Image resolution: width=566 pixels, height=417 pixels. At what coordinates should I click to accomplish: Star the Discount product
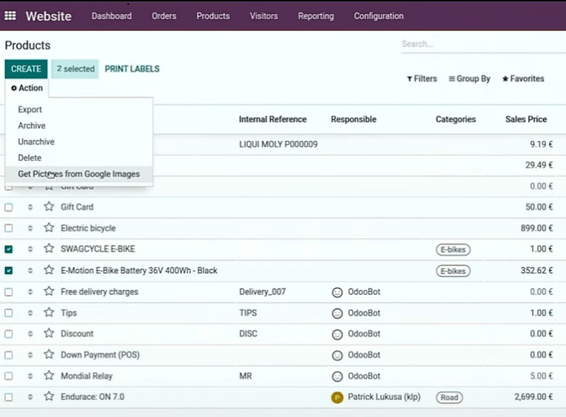point(49,333)
